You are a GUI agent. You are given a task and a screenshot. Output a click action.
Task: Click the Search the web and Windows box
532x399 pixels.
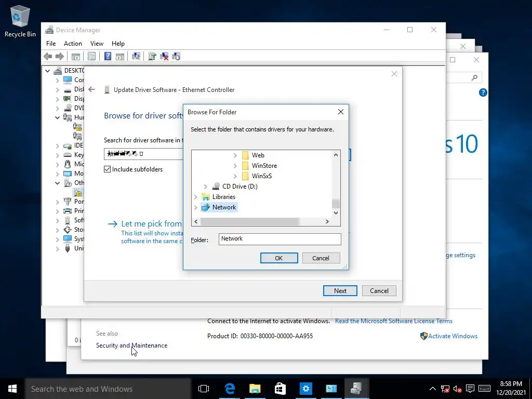(x=108, y=389)
